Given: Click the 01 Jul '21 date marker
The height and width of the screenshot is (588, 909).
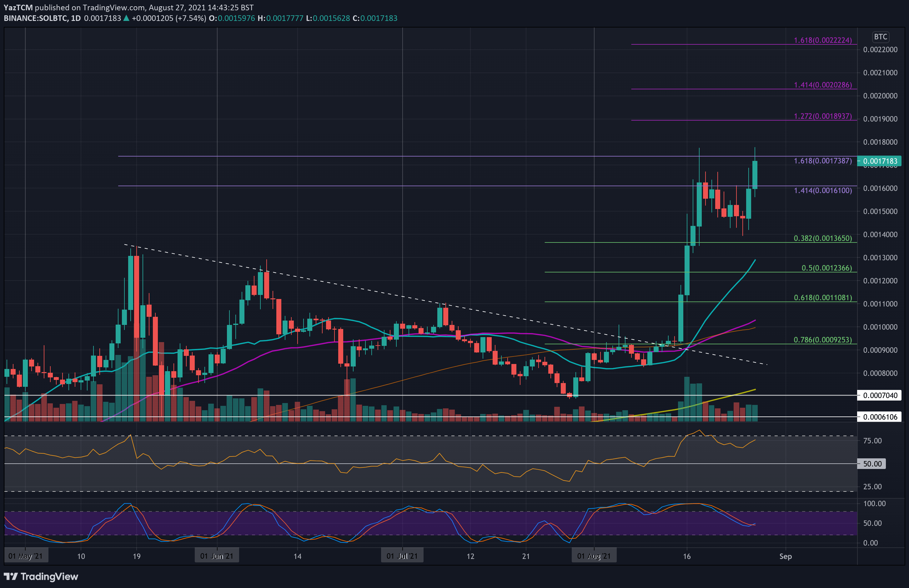Looking at the screenshot, I should (402, 556).
